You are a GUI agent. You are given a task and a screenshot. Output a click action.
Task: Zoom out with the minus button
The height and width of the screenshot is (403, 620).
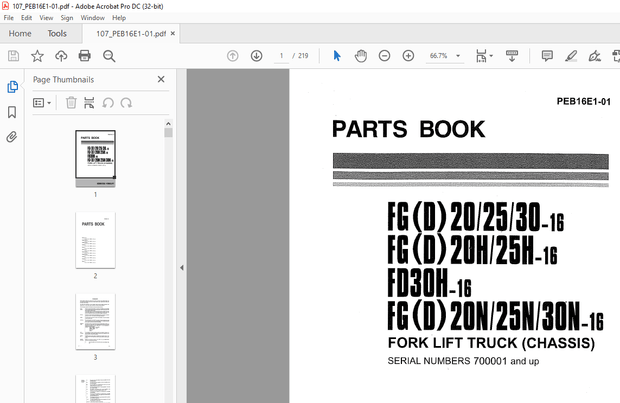pyautogui.click(x=384, y=56)
